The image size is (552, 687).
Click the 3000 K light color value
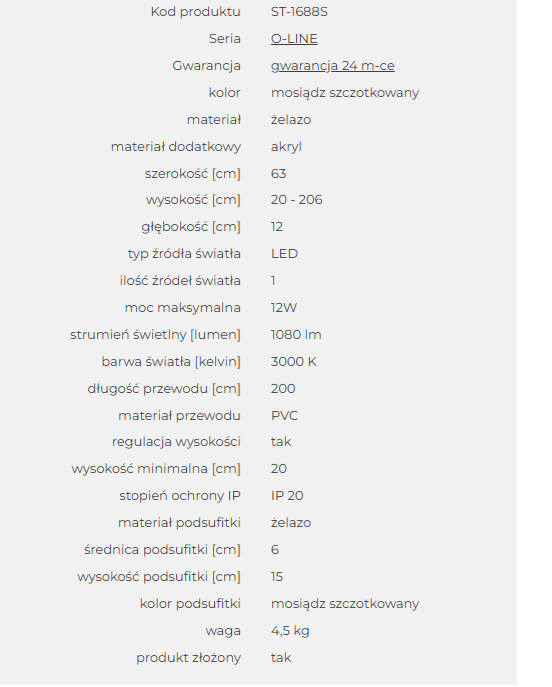coord(294,362)
